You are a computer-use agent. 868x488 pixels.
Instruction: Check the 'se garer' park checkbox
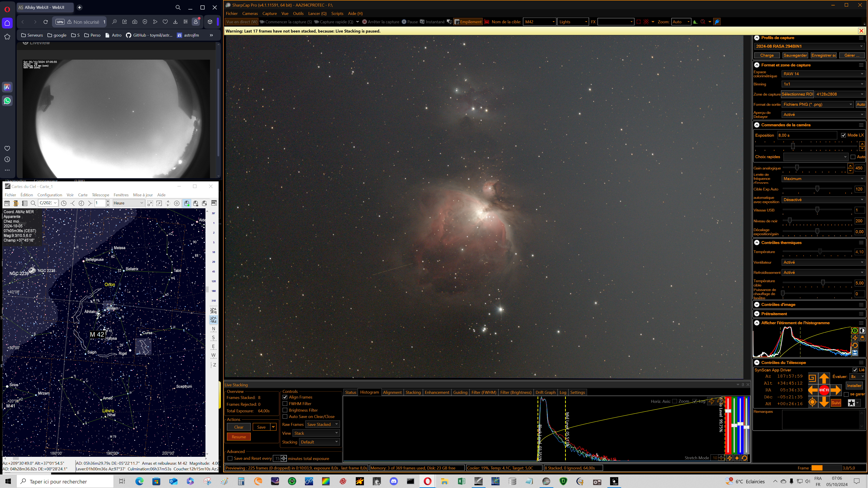846,394
